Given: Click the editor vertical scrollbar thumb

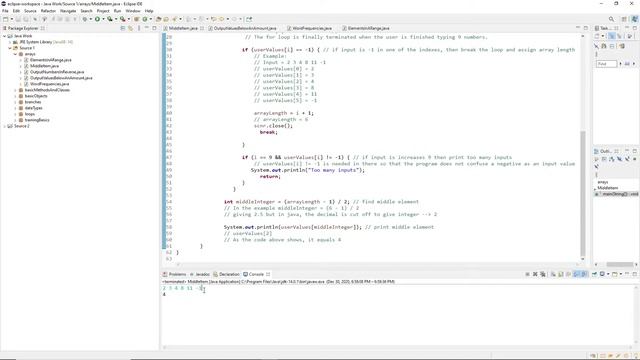Looking at the screenshot, I should [583, 193].
